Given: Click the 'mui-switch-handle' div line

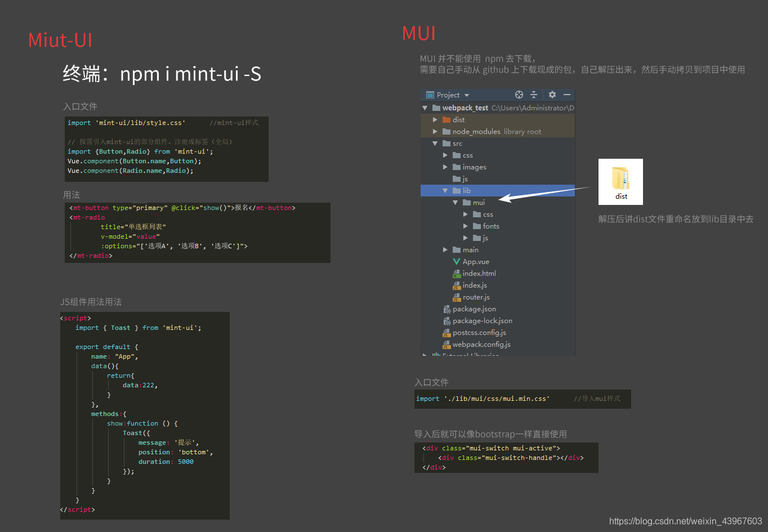Looking at the screenshot, I should click(511, 458).
